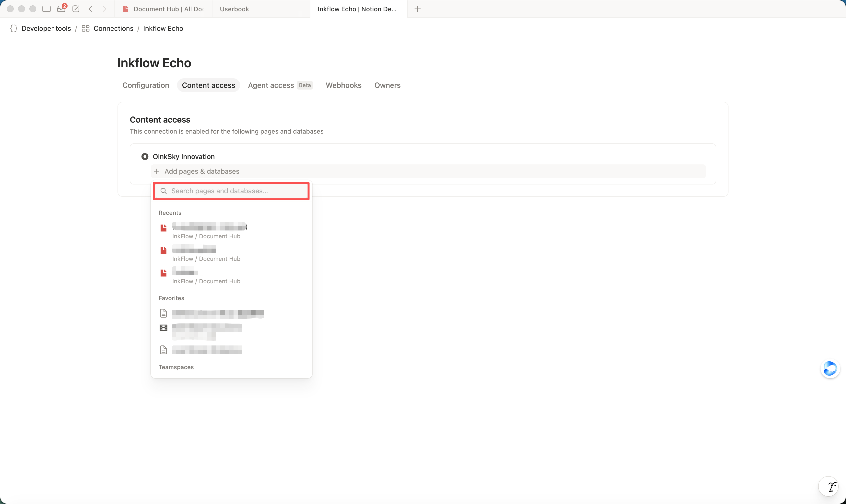Click the magnifier icon in search box
Viewport: 846px width, 504px height.
(x=164, y=191)
